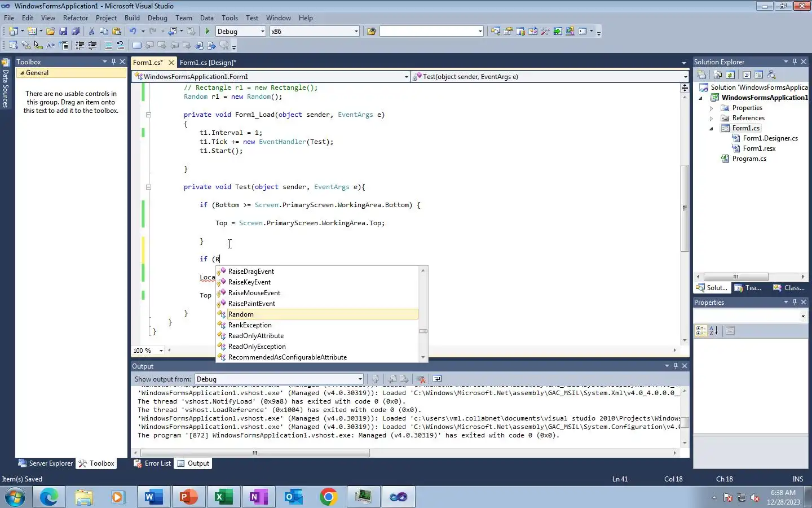Viewport: 812px width, 508px height.
Task: Open the Build menu
Action: (x=132, y=18)
